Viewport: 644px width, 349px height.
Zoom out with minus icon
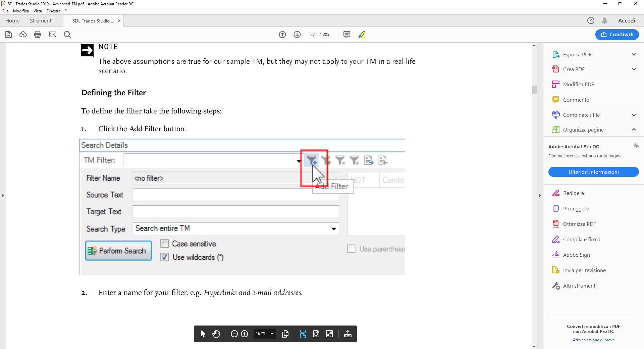point(234,334)
